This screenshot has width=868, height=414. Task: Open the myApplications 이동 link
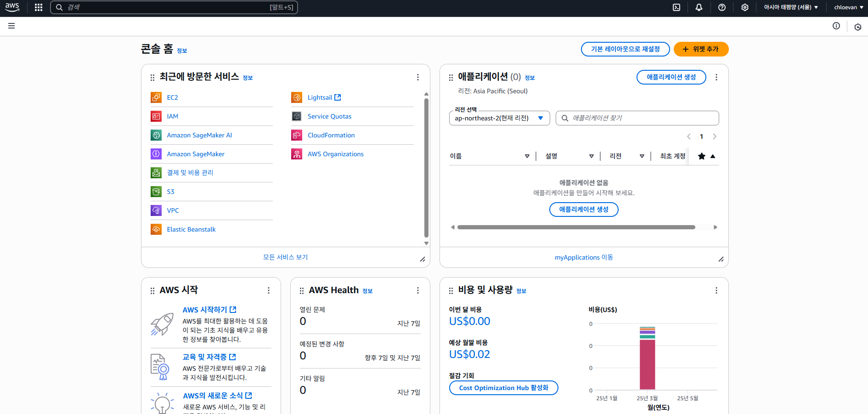pyautogui.click(x=584, y=257)
